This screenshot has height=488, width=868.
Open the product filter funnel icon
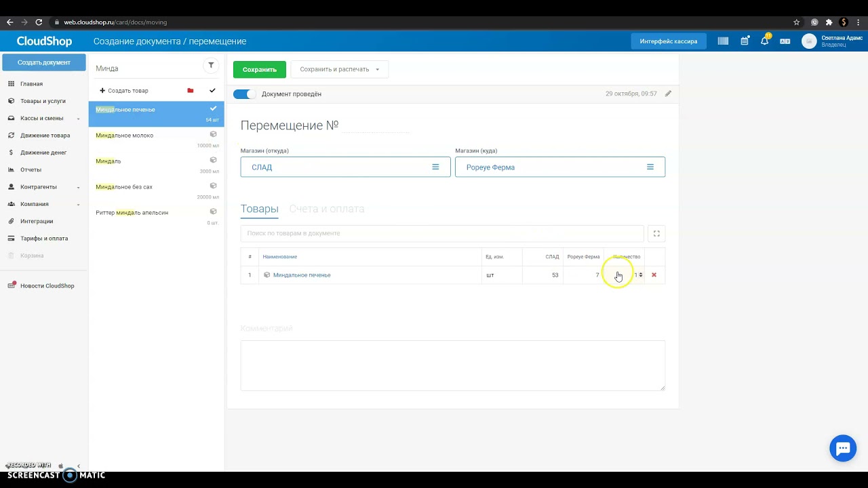[x=211, y=66]
